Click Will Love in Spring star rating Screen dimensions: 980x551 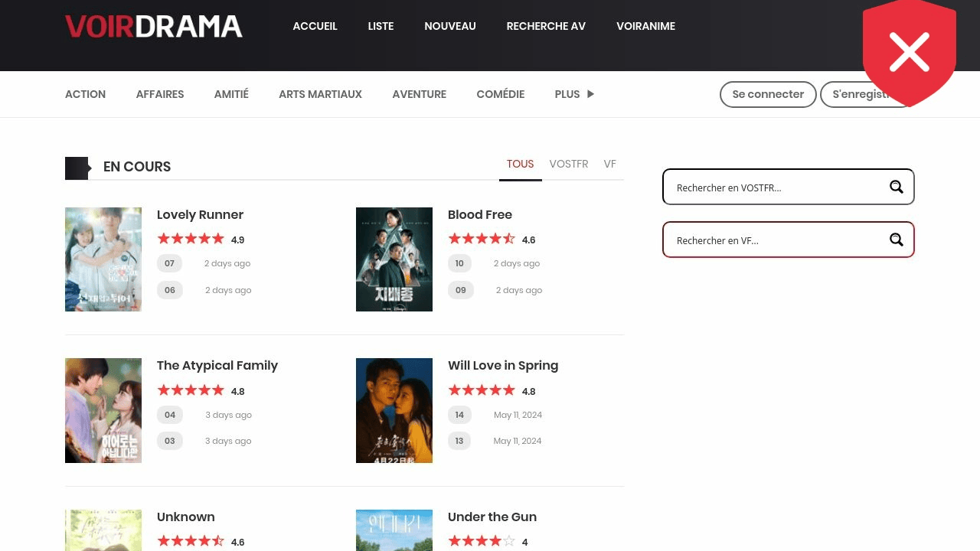[x=482, y=390]
